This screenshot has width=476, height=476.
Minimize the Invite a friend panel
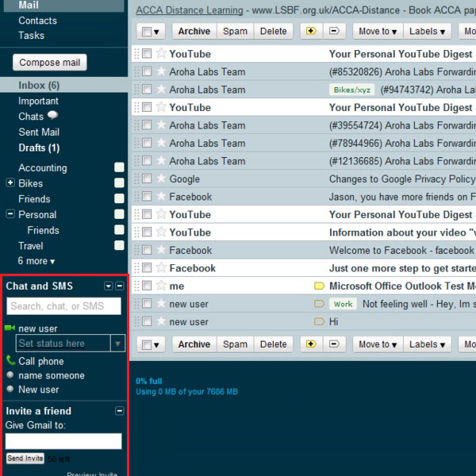tap(120, 411)
